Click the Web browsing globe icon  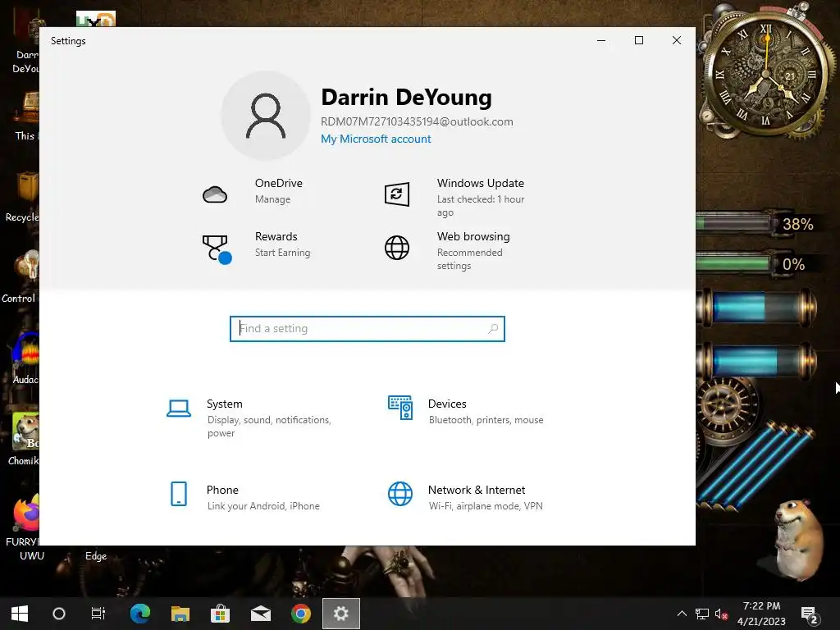[x=397, y=248]
